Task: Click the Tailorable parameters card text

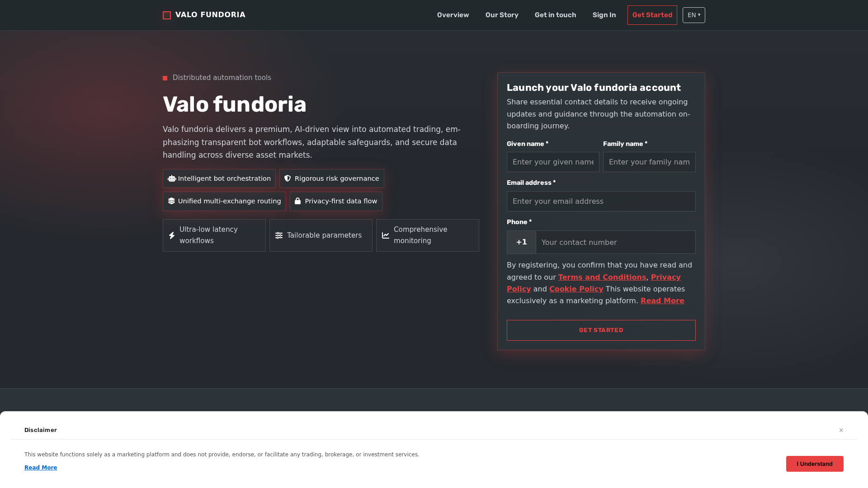Action: point(324,235)
